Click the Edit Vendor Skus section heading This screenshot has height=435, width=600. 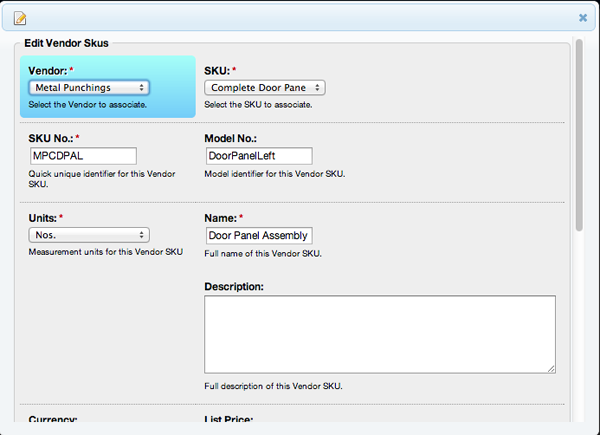pos(67,44)
